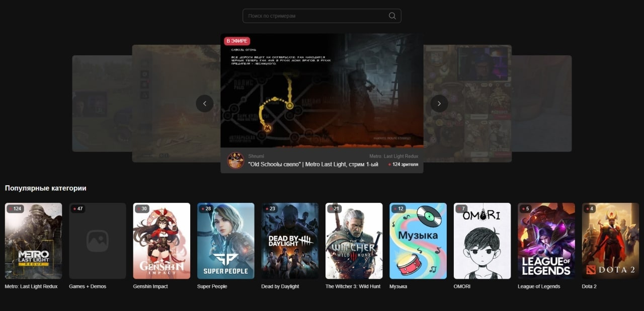The width and height of the screenshot is (644, 311).
Task: Open the Super People cover
Action: (x=226, y=241)
